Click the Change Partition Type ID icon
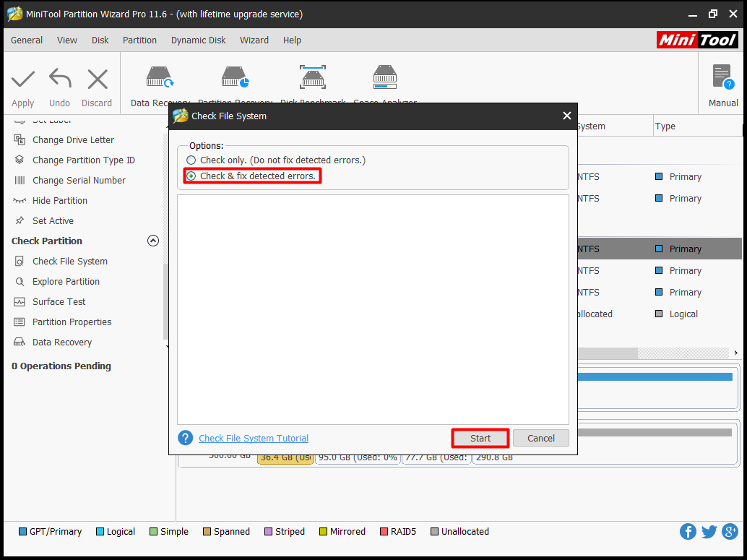 tap(20, 160)
